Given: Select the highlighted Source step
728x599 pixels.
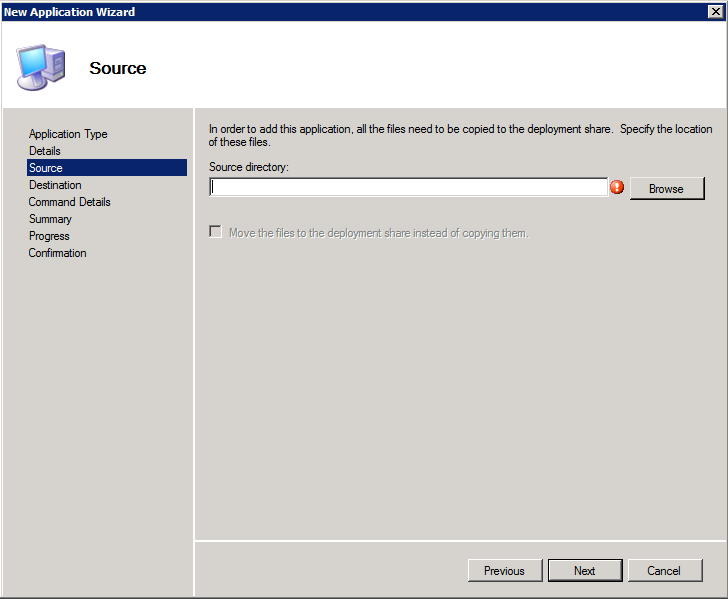Looking at the screenshot, I should coord(107,168).
